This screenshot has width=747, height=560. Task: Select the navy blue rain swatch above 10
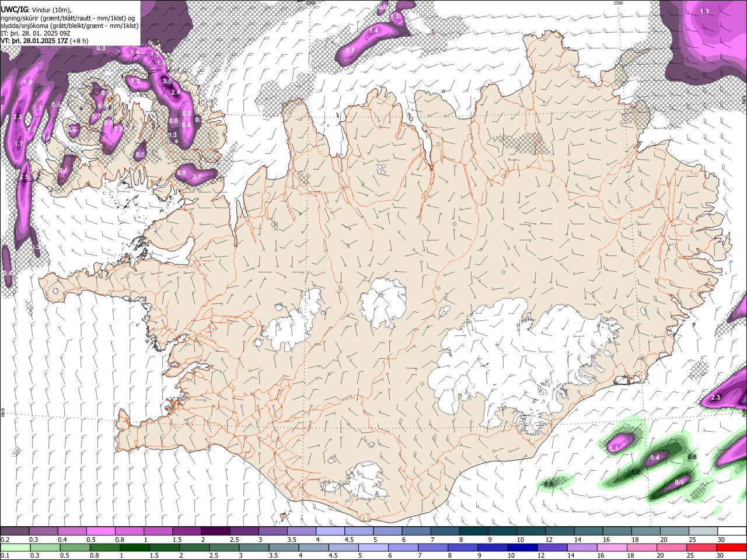pyautogui.click(x=522, y=547)
